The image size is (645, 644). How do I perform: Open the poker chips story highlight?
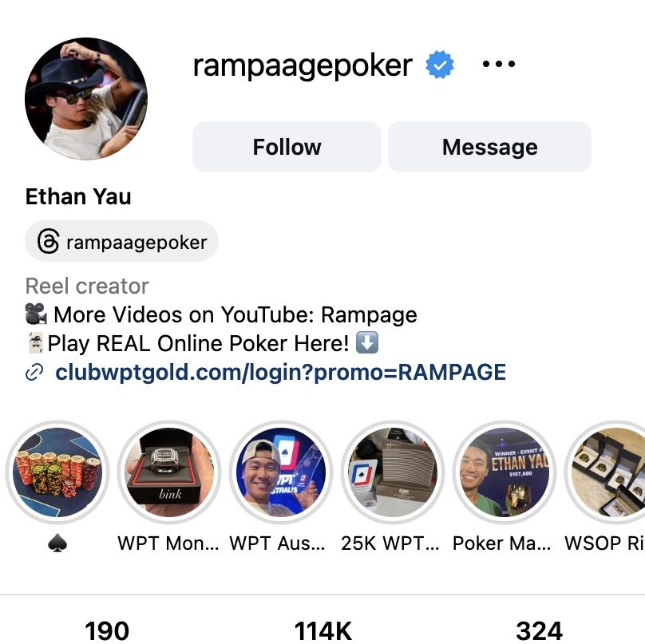point(57,472)
